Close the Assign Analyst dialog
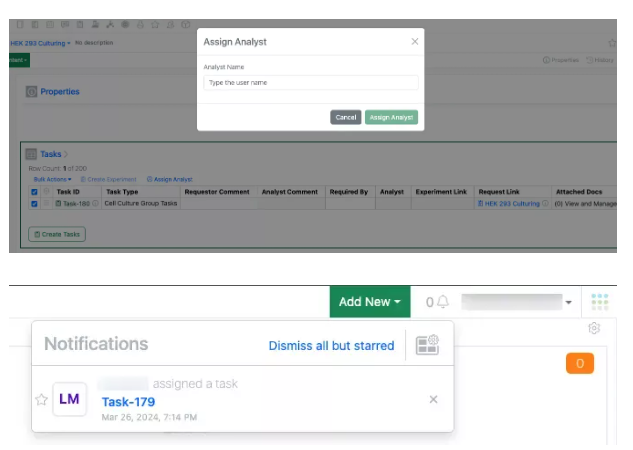Screen dimensions: 633x450 tap(415, 42)
